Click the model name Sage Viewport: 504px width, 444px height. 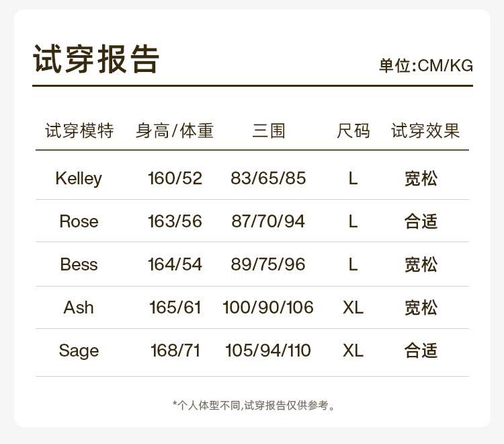[79, 350]
